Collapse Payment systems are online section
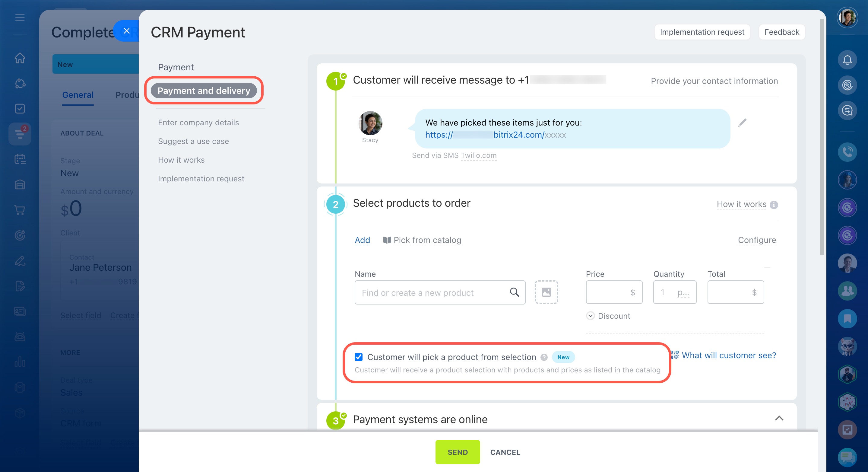Screen dimensions: 868x472 [779, 418]
